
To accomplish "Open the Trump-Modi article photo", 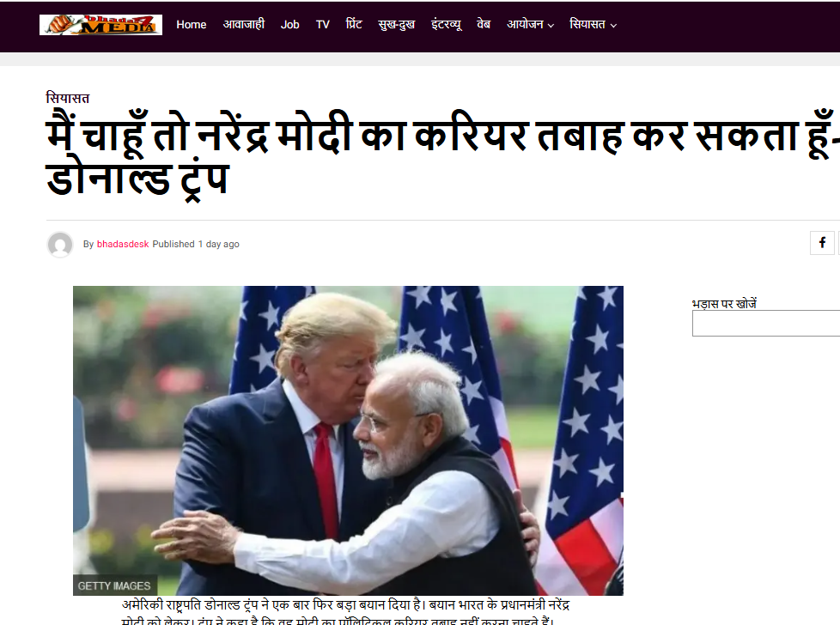I will (x=348, y=440).
